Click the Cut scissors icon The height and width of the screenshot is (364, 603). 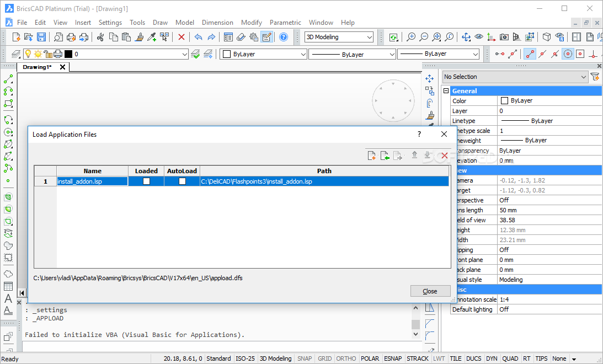[x=101, y=37]
